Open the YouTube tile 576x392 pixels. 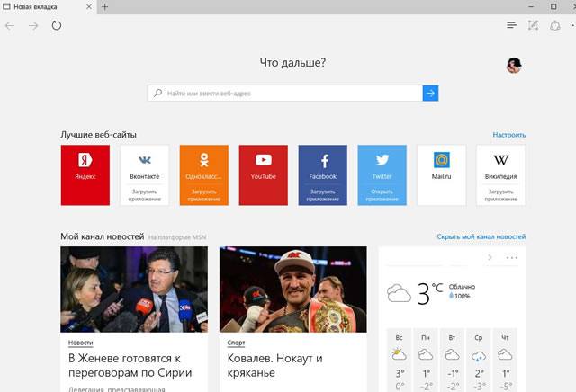click(x=263, y=174)
